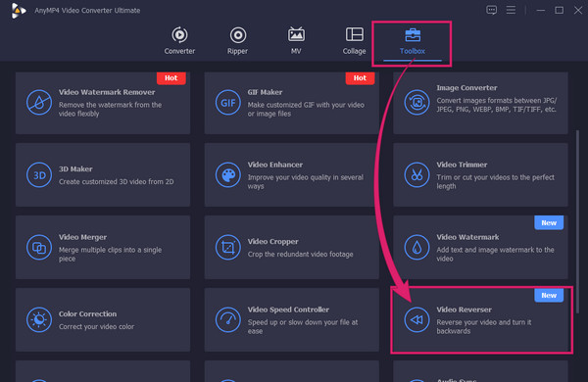Click the Hot badge on GIF Maker

360,78
